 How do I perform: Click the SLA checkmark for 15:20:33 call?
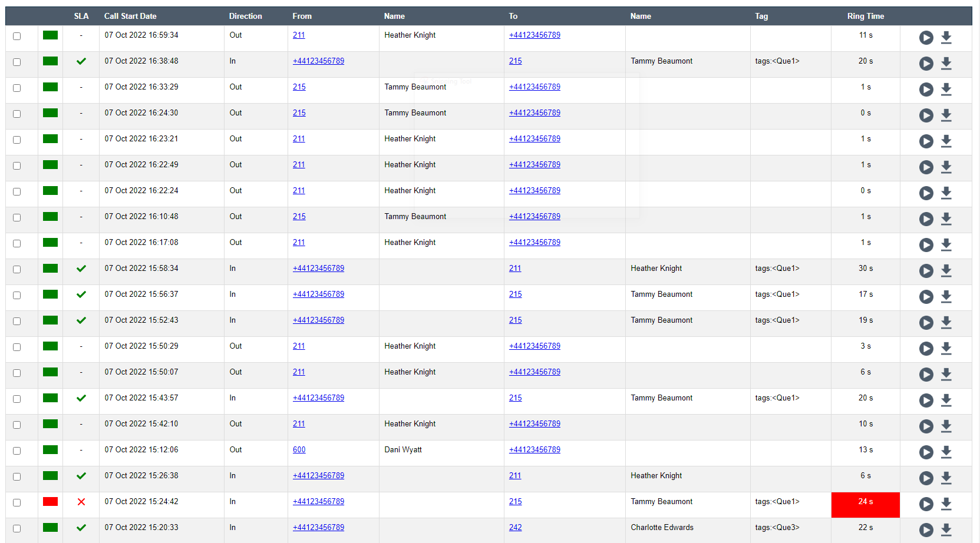81,527
